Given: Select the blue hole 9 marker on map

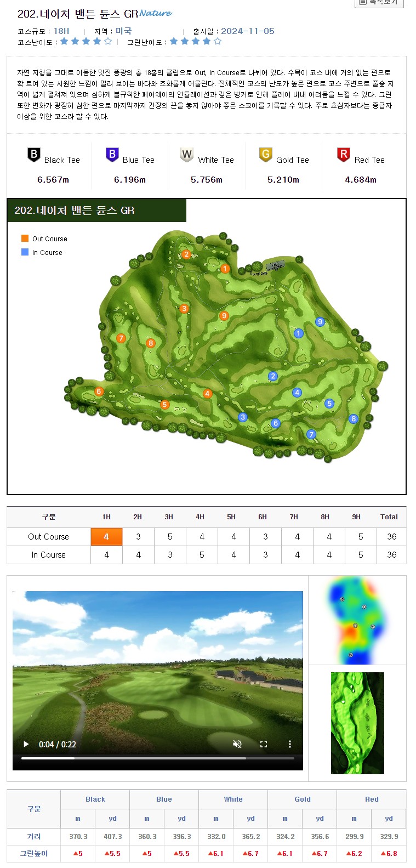Looking at the screenshot, I should coord(320,322).
